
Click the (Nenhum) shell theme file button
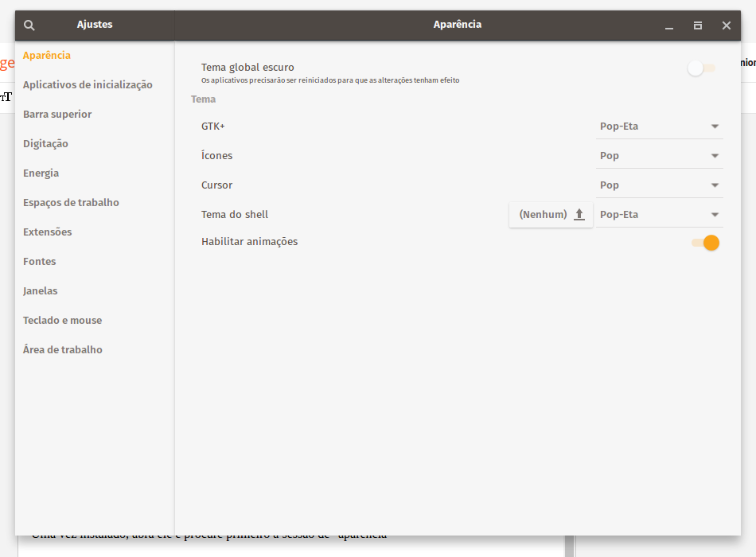click(551, 215)
